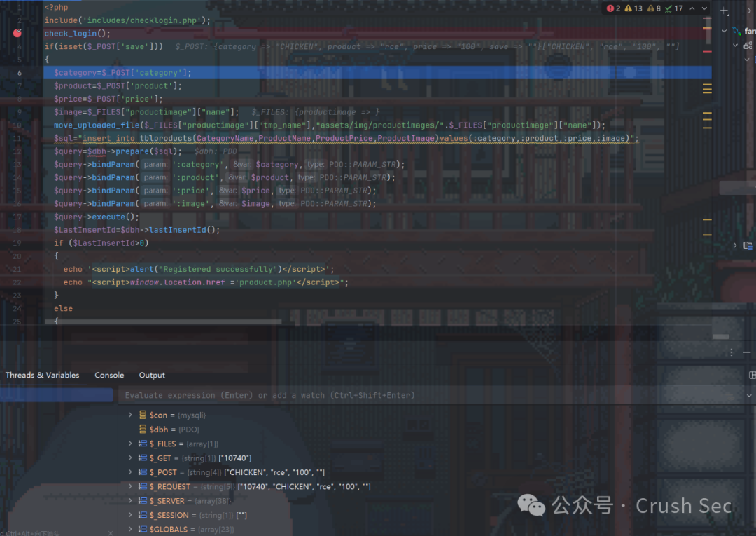756x536 pixels.
Task: Expand the $_GET variable node
Action: [x=130, y=458]
